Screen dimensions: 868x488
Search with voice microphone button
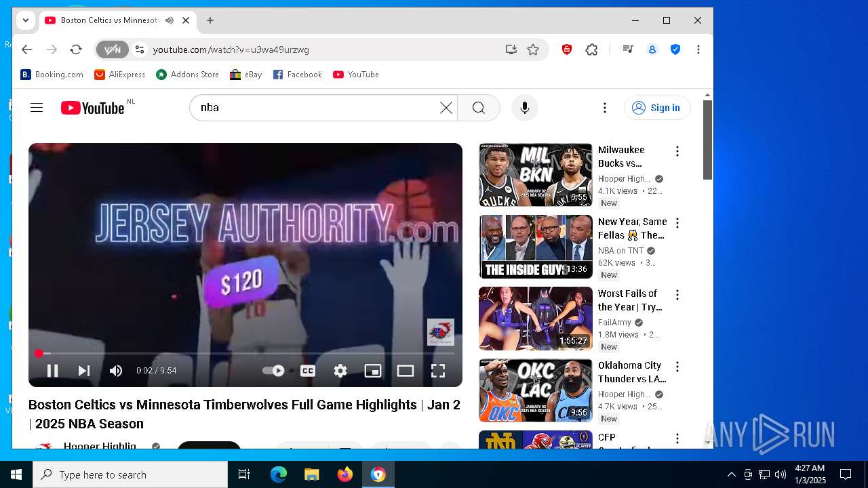524,108
